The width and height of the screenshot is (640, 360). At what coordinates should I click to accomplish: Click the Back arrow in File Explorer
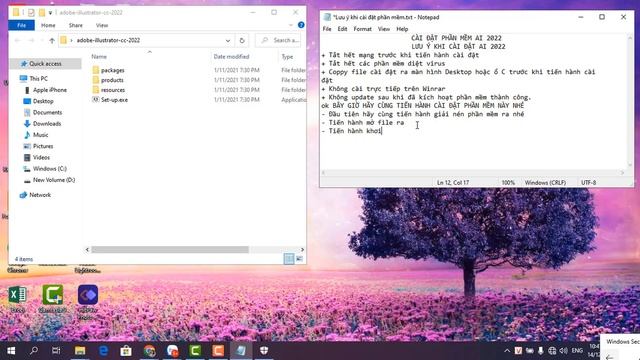(x=18, y=40)
